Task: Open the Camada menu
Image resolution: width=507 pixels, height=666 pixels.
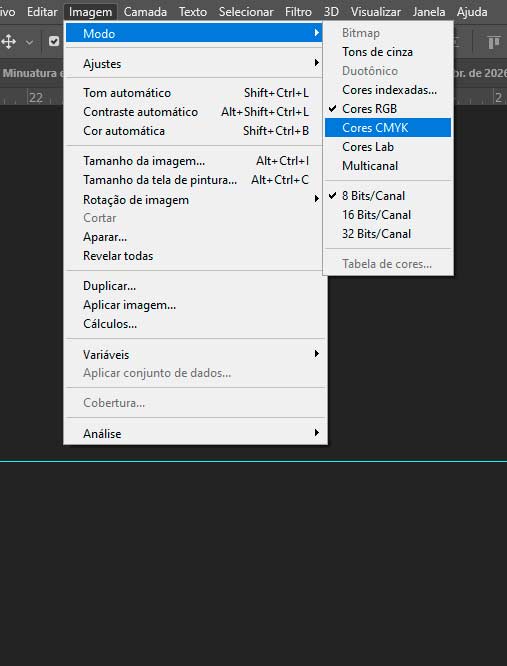Action: click(145, 11)
